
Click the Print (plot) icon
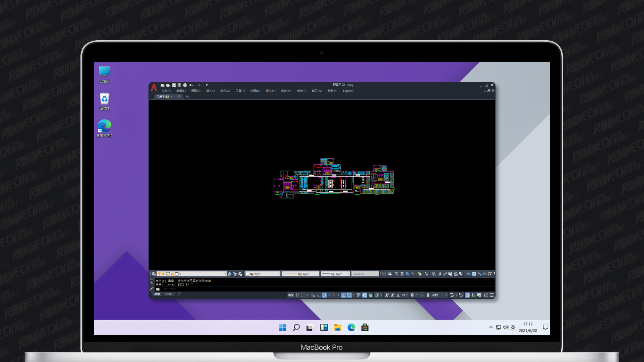185,85
